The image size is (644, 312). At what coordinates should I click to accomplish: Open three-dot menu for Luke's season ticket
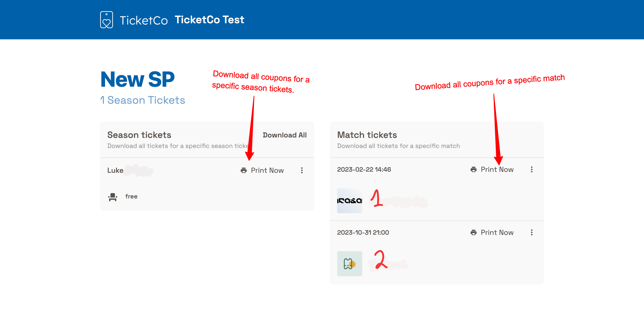tap(302, 170)
